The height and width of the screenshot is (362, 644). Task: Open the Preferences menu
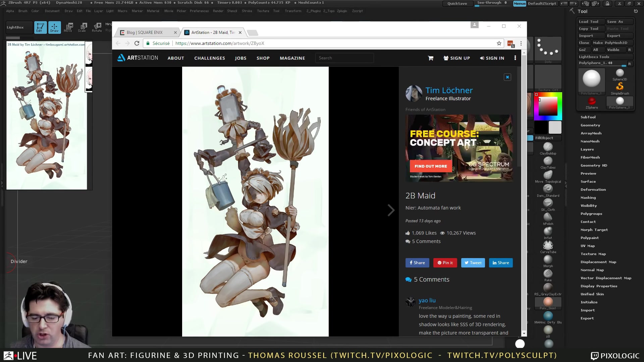[x=199, y=11]
